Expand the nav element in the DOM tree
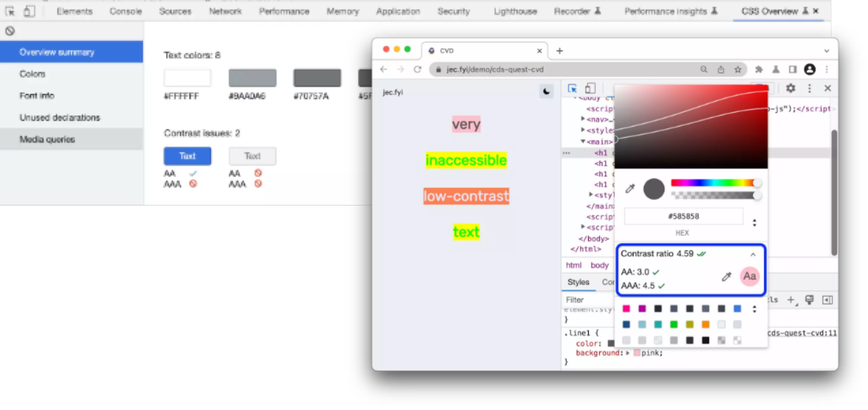 [x=583, y=119]
